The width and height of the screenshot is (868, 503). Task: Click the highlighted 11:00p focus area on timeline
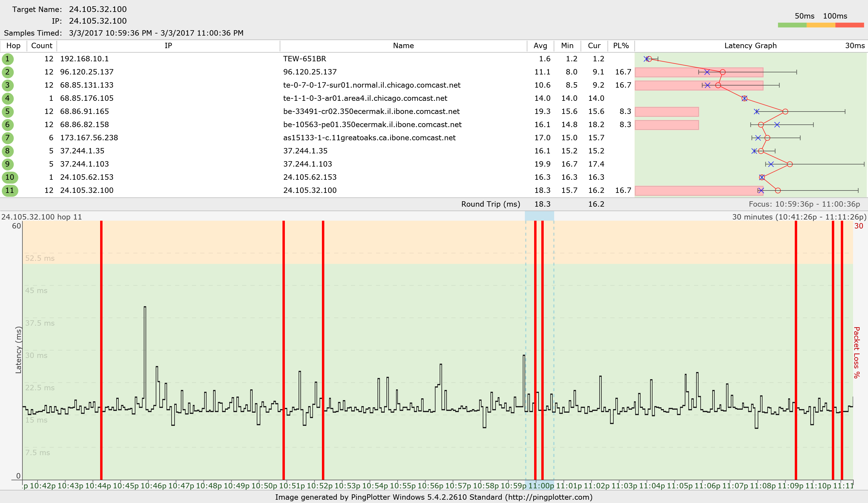pyautogui.click(x=539, y=486)
